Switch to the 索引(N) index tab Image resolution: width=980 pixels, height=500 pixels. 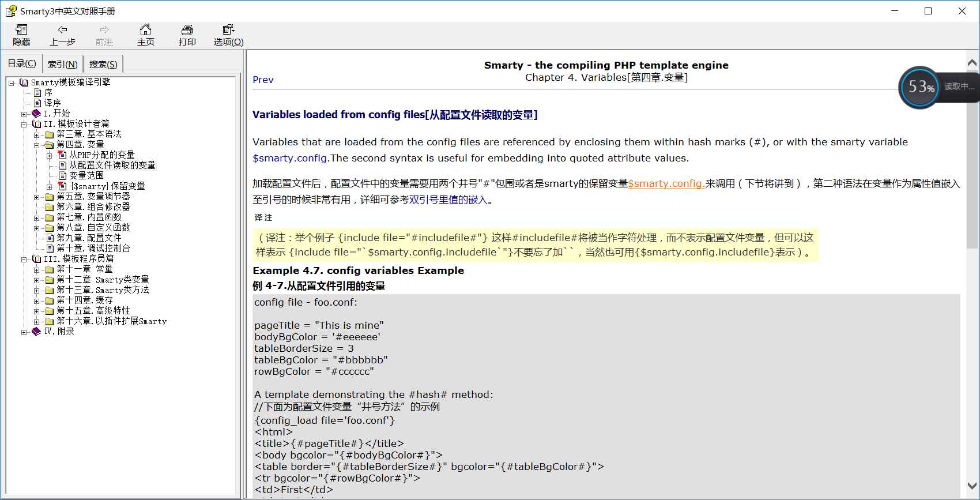point(62,65)
